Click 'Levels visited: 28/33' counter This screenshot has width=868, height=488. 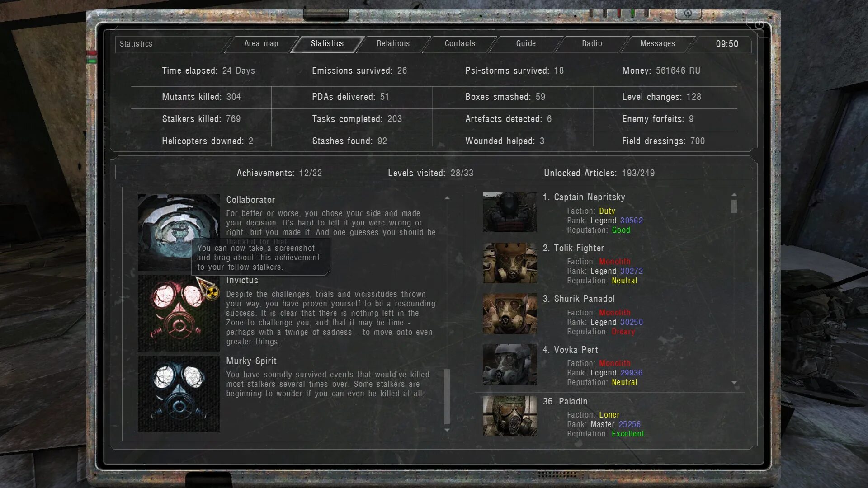[x=430, y=173]
